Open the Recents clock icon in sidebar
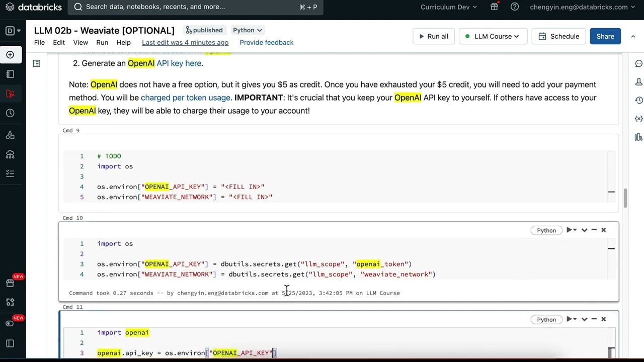Image resolution: width=644 pixels, height=362 pixels. click(10, 113)
